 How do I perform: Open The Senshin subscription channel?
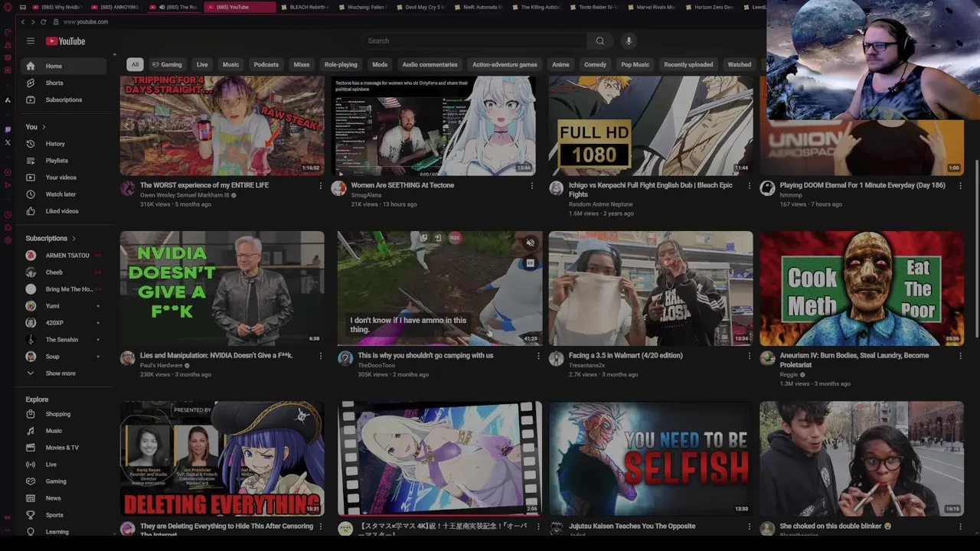64,340
